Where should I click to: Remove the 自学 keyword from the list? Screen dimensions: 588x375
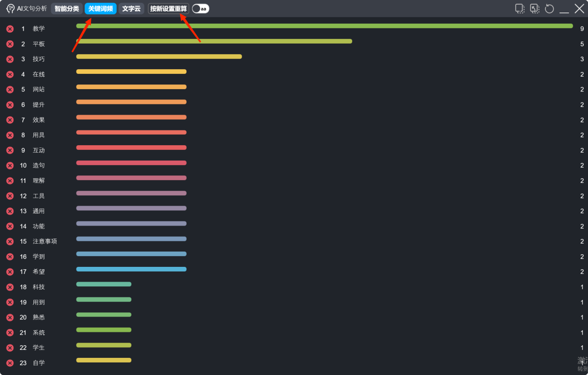tap(10, 363)
